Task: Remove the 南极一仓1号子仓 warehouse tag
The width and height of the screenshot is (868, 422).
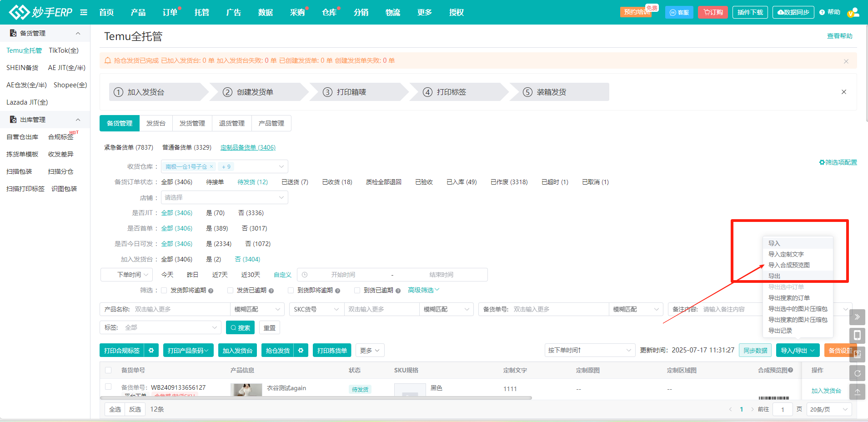Action: click(x=211, y=166)
